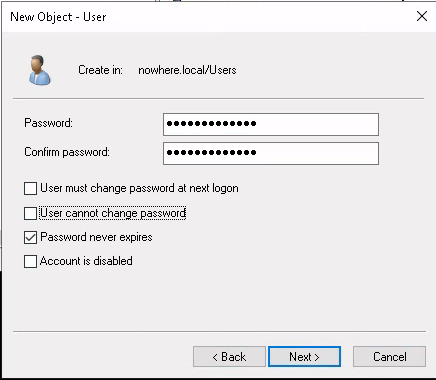The image size is (436, 380).
Task: Tick the User cannot change password box
Action: pos(30,213)
